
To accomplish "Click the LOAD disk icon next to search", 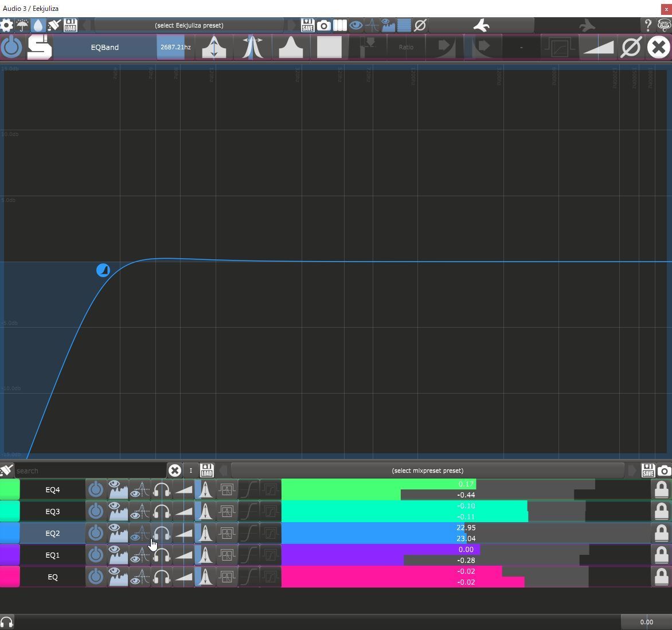I will click(x=206, y=470).
